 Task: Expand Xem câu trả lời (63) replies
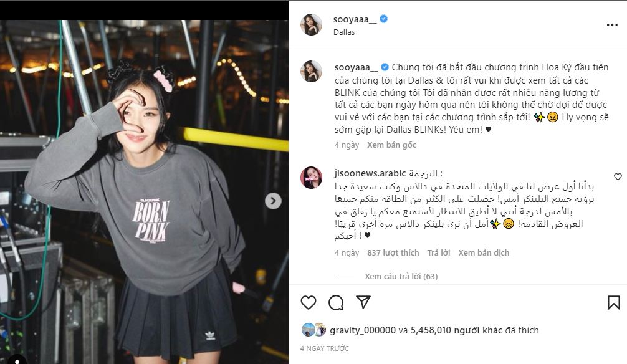click(401, 276)
